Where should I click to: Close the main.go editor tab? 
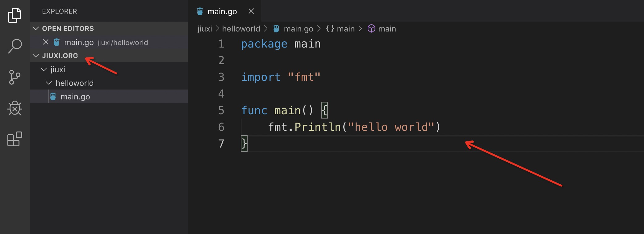[x=251, y=11]
